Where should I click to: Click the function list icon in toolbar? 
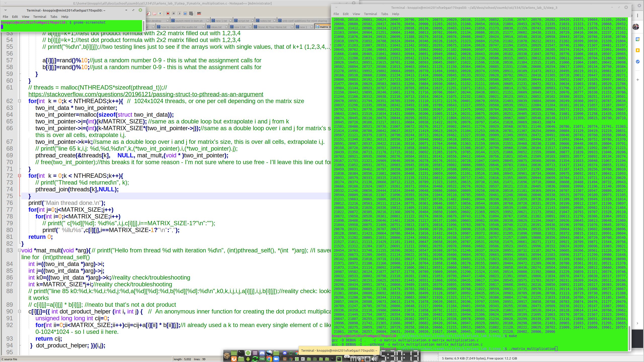[x=149, y=14]
